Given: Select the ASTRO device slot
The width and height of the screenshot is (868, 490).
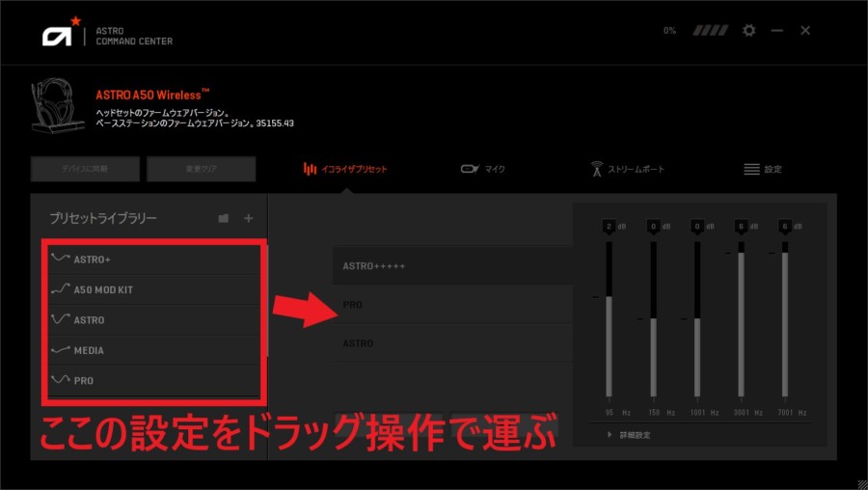Looking at the screenshot, I should 451,343.
